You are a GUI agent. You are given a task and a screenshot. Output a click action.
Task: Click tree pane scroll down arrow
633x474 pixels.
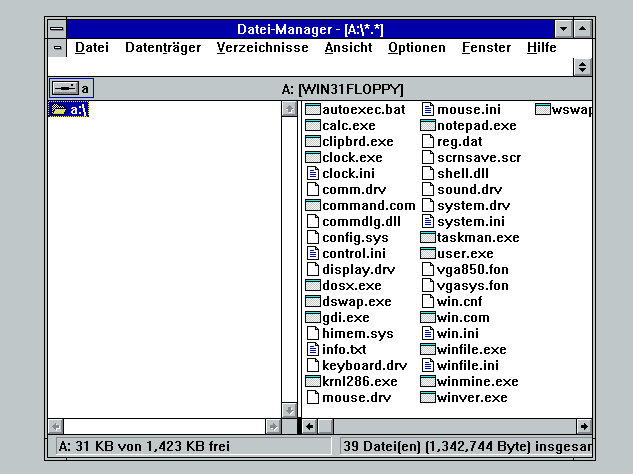[289, 411]
